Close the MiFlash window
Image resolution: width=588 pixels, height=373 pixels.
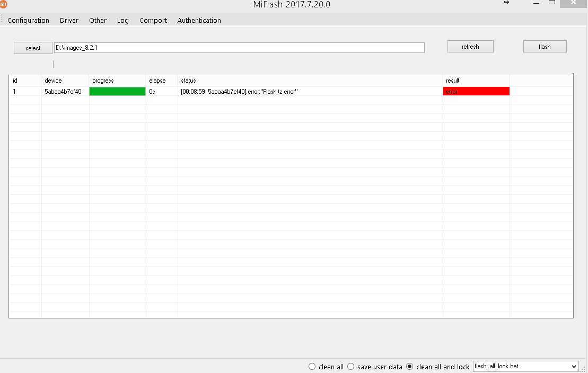pos(573,3)
